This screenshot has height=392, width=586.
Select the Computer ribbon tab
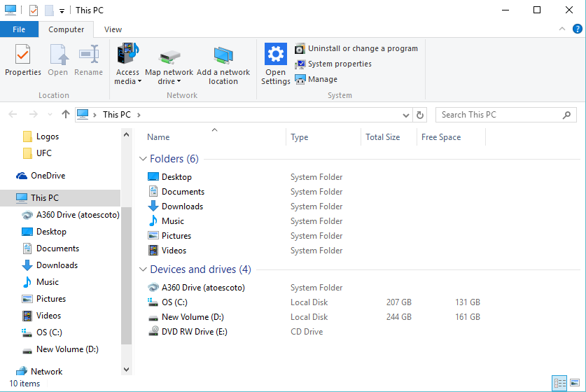66,29
